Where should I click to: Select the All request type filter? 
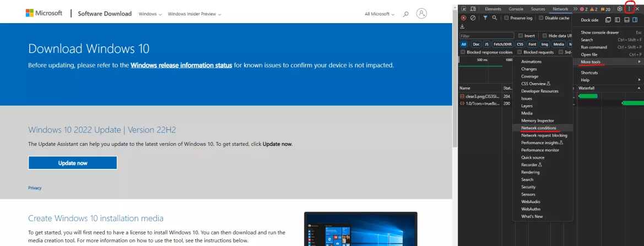pos(464,44)
